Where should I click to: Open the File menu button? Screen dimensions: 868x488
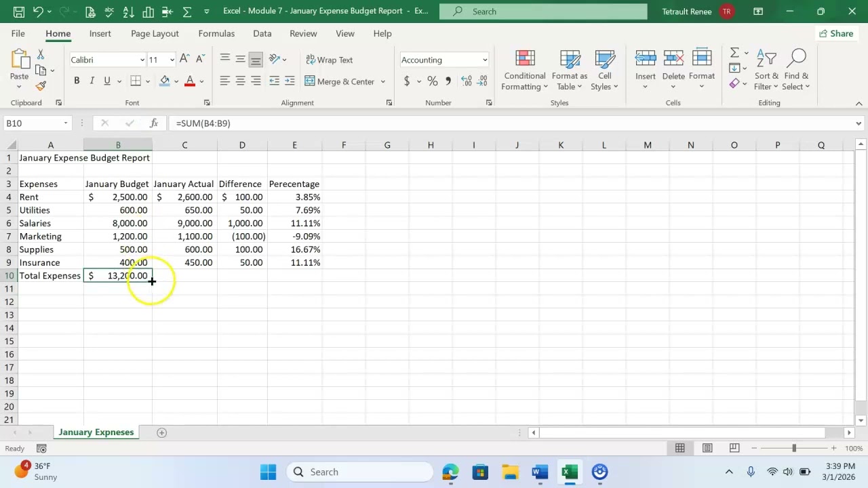pyautogui.click(x=18, y=33)
